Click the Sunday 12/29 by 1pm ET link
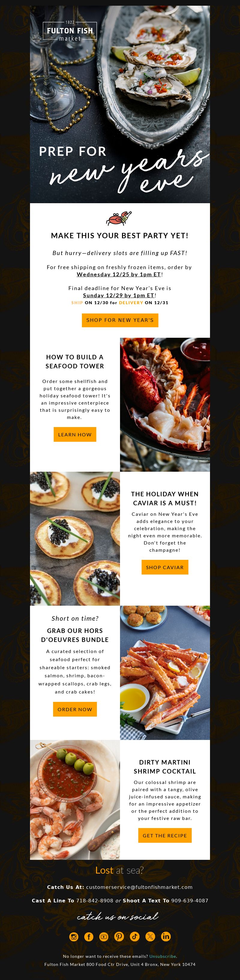The width and height of the screenshot is (240, 980). click(119, 295)
